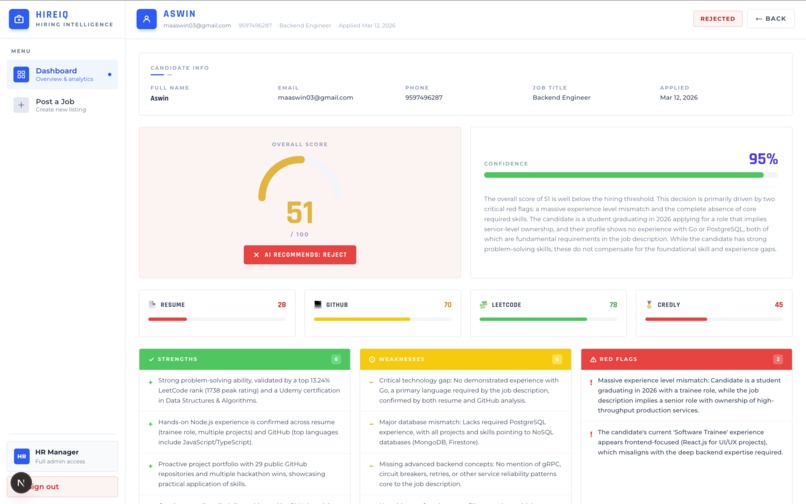Click the 'Proactive project portfolio' strength item
The image size is (806, 504).
[x=245, y=474]
